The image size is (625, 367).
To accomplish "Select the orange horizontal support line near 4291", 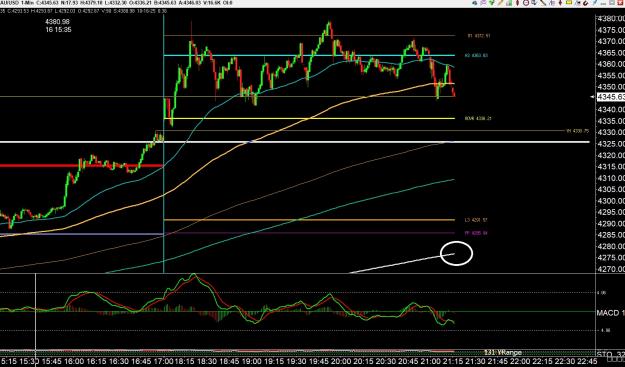I will (309, 220).
